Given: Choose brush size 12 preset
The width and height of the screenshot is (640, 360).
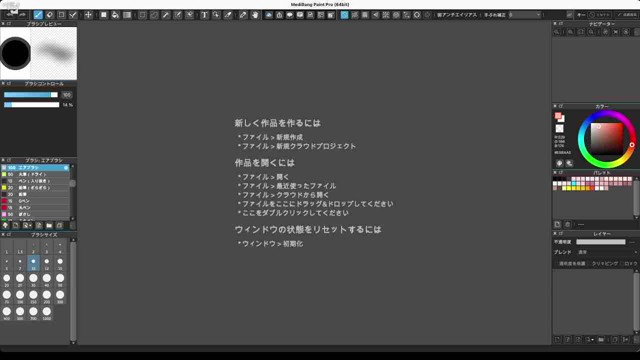Looking at the screenshot, I should click(x=47, y=263).
